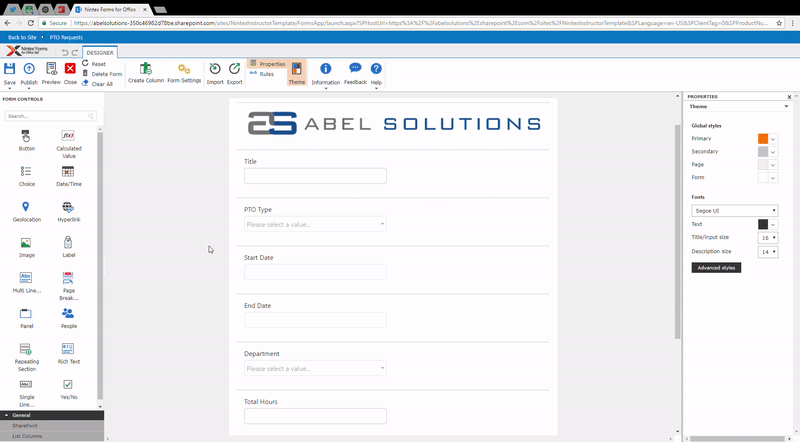This screenshot has height=442, width=800.
Task: Select the Repeating Section control
Action: (27, 357)
